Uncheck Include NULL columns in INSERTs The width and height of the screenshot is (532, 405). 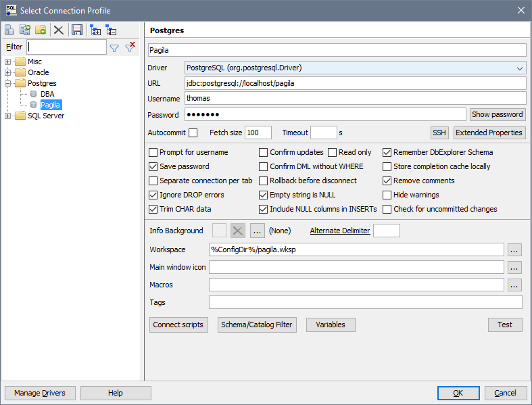(263, 209)
